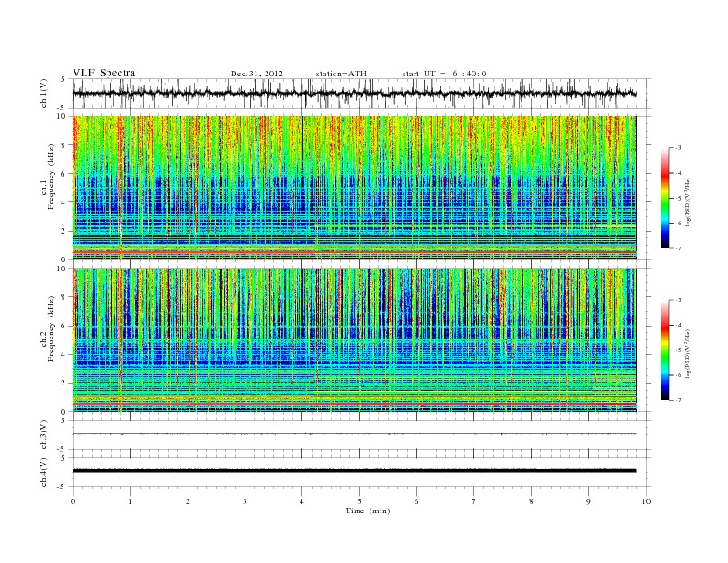
Task: Click time axis tick label "6"
Action: (416, 501)
